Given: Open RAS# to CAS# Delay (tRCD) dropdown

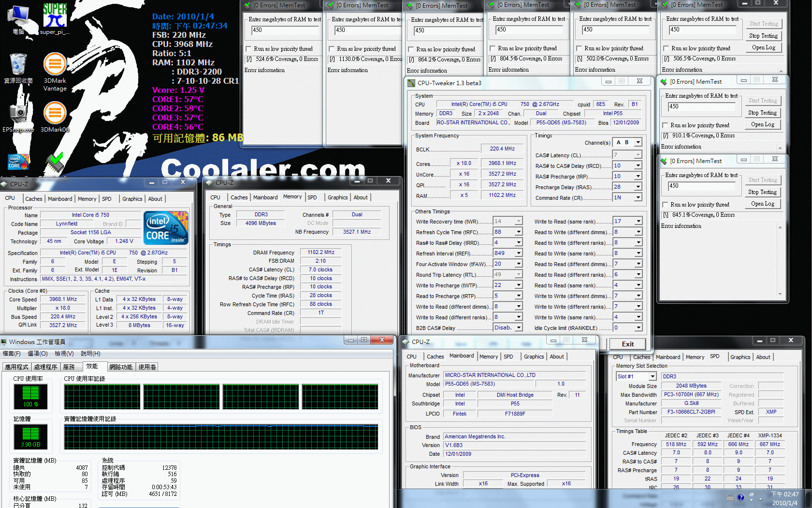Looking at the screenshot, I should click(x=638, y=165).
